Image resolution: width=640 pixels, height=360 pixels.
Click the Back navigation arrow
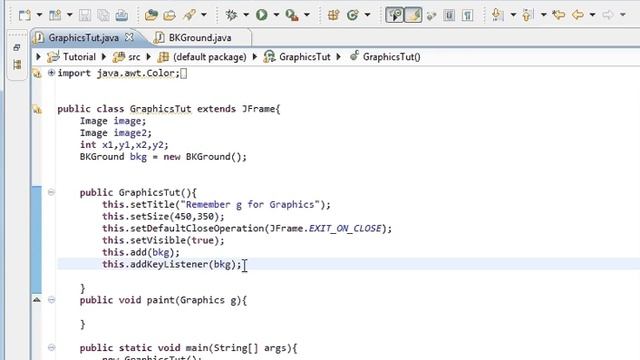(x=578, y=15)
